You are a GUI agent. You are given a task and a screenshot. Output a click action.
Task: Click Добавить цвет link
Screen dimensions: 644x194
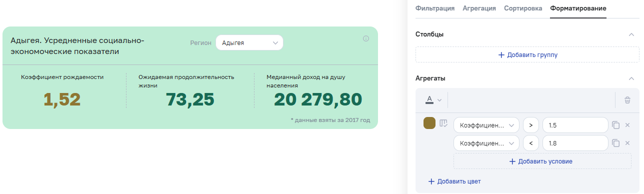pos(454,181)
